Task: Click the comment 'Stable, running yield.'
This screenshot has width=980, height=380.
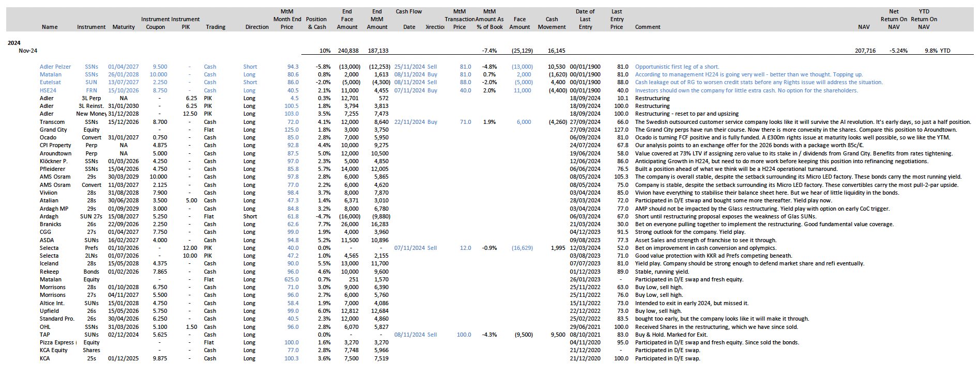Action: [x=662, y=272]
